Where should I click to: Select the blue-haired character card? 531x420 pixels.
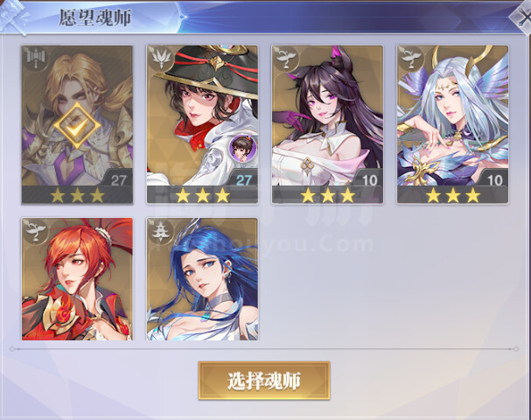[x=202, y=279]
